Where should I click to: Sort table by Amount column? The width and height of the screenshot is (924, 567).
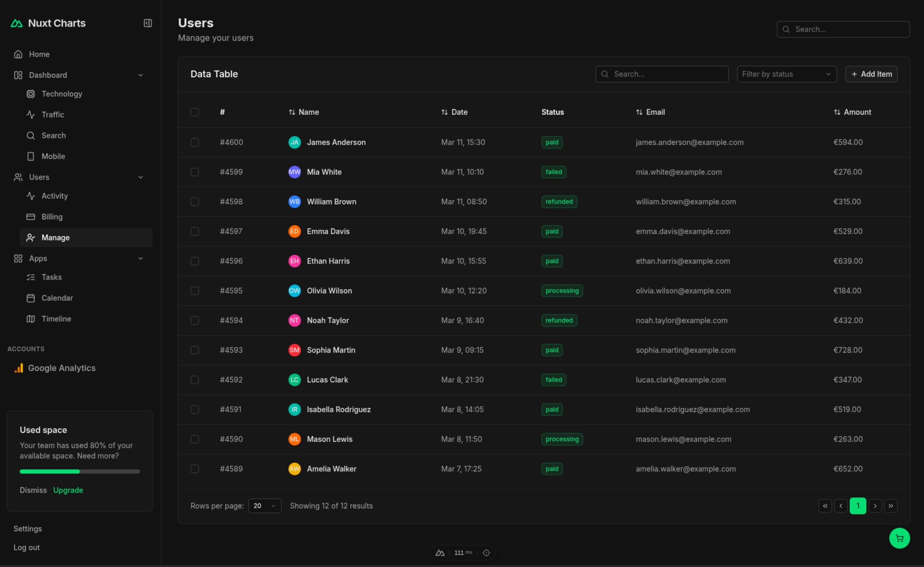(x=852, y=112)
